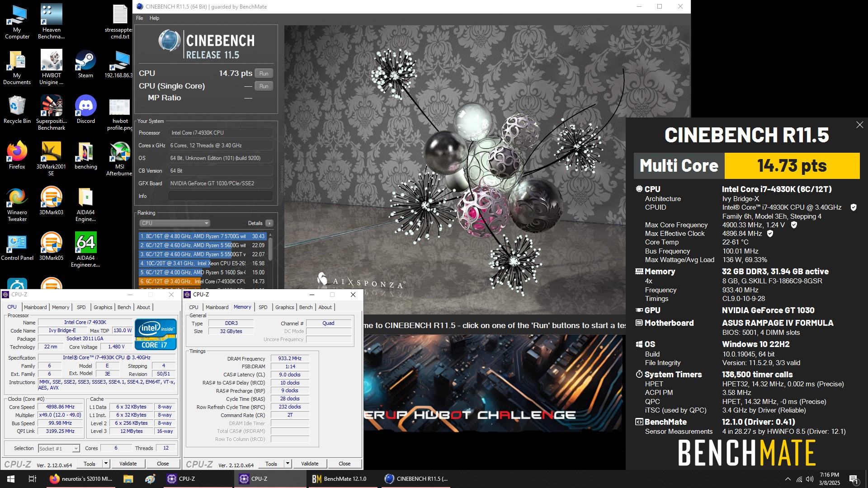Open the File menu in Cinebench
This screenshot has width=868, height=488.
(139, 18)
